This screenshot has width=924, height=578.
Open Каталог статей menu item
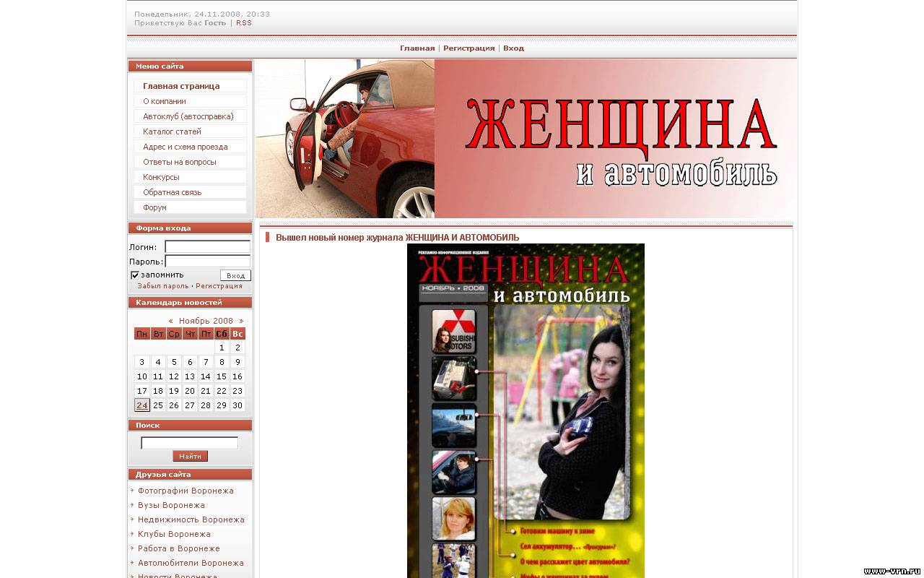pos(172,131)
